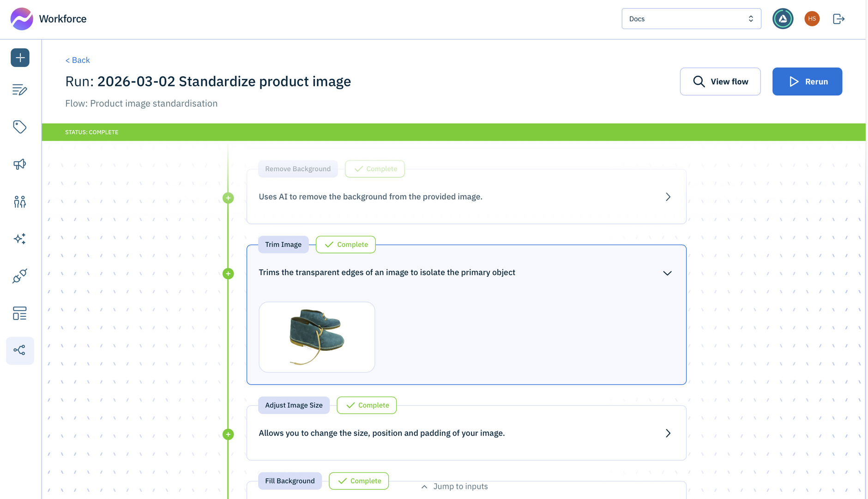
Task: Click the Rerun button
Action: pyautogui.click(x=807, y=82)
